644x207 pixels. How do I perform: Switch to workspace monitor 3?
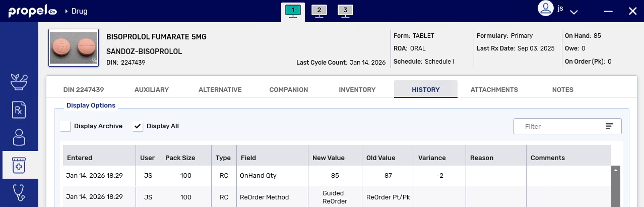[x=345, y=11]
